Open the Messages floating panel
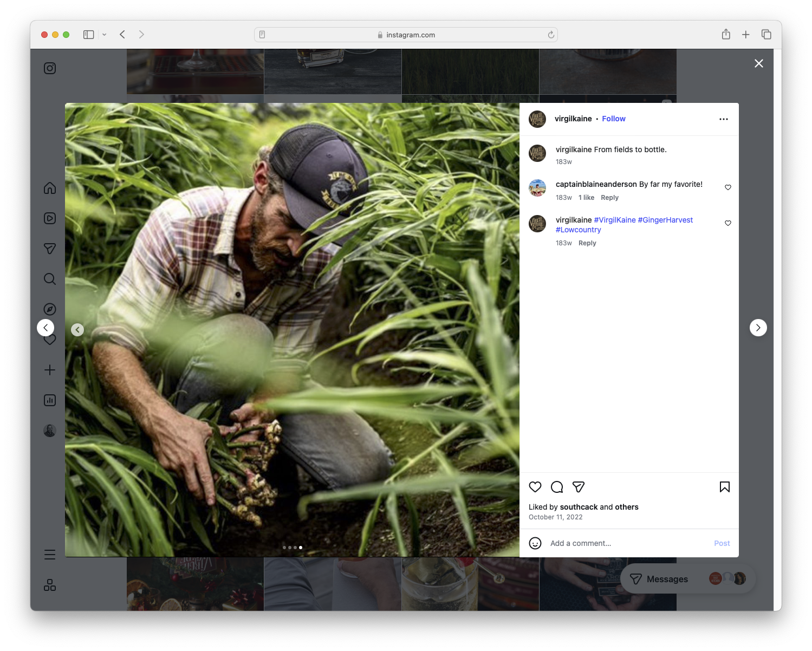This screenshot has width=812, height=651. point(688,579)
